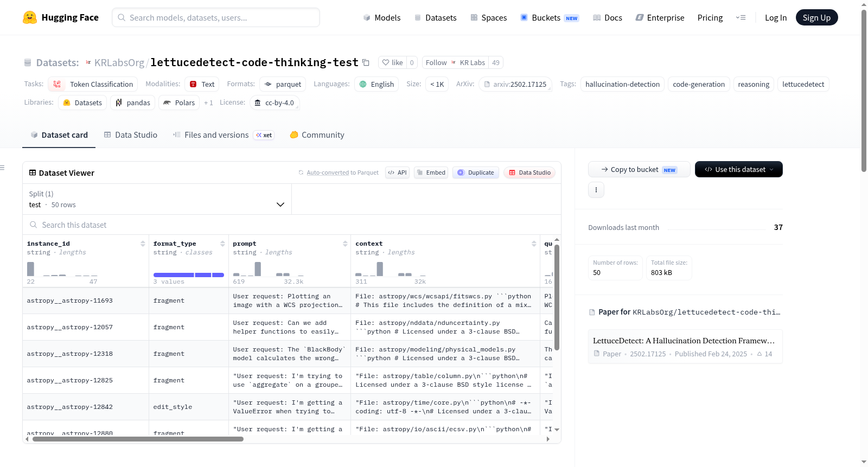The image size is (868, 467).
Task: Follow KR Labs organization
Action: [x=455, y=62]
